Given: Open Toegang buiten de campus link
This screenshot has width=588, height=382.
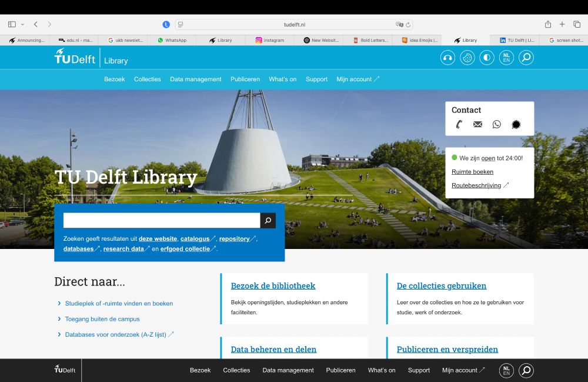Looking at the screenshot, I should click(x=102, y=319).
